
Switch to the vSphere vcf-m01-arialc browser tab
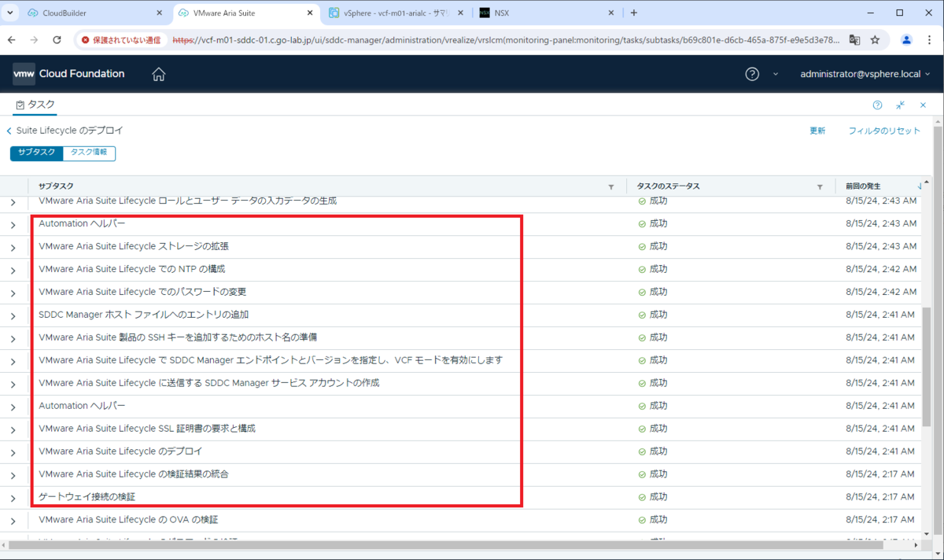coord(397,13)
